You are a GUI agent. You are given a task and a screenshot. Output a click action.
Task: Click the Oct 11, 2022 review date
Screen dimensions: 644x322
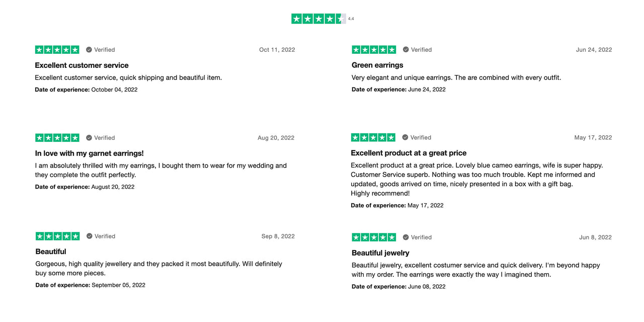coord(277,50)
